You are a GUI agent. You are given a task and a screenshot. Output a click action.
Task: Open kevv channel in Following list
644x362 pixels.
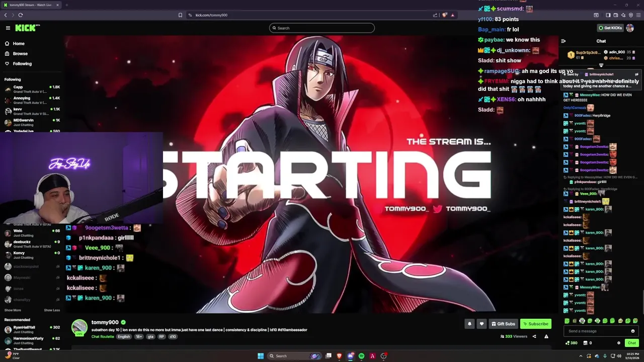click(32, 111)
